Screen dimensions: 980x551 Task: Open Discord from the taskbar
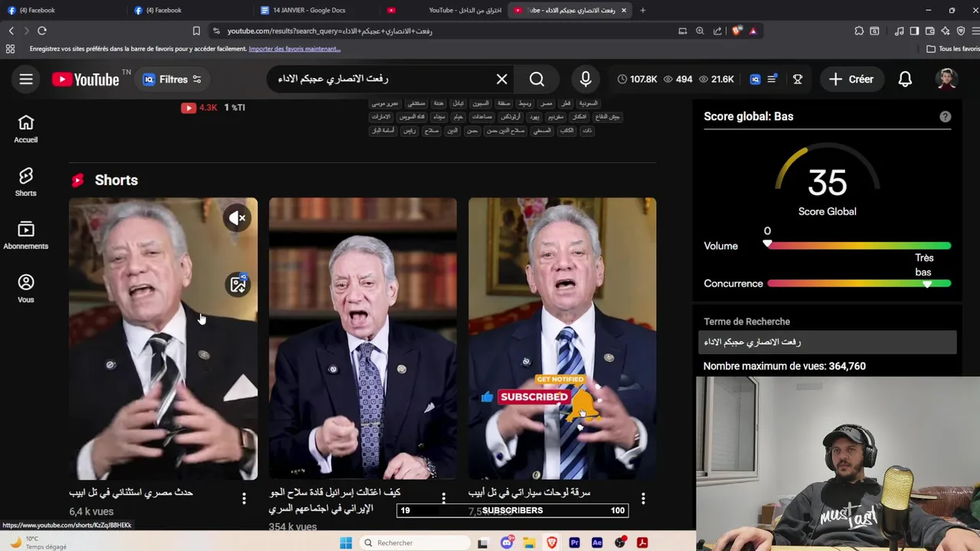[507, 543]
